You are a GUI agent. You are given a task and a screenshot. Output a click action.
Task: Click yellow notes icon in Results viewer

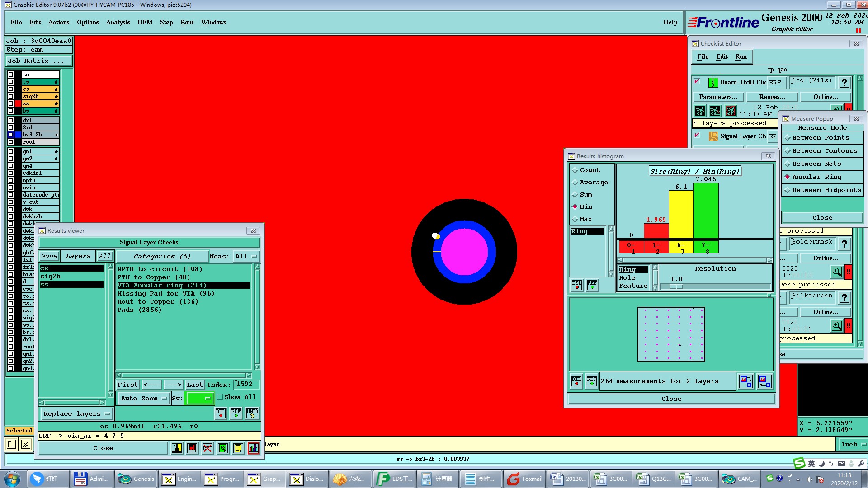pos(238,448)
